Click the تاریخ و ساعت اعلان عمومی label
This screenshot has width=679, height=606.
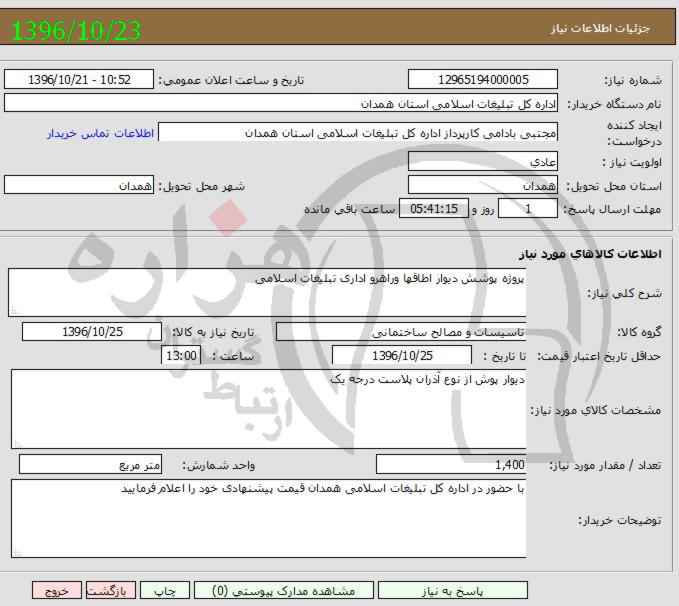coord(231,81)
